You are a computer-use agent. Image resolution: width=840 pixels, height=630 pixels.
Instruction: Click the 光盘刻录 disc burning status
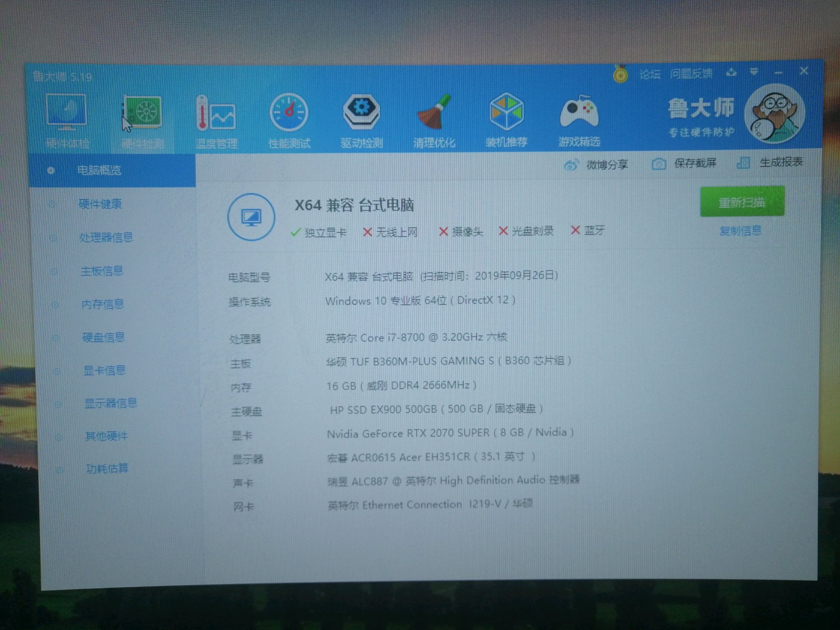click(526, 231)
